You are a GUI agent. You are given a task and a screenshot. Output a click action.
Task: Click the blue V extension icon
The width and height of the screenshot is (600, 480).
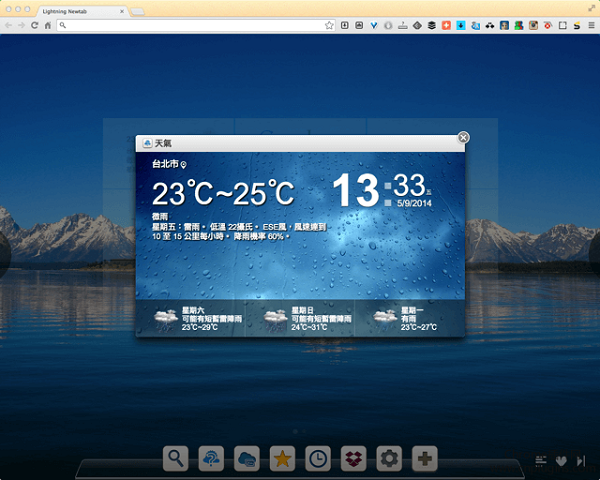(374, 25)
